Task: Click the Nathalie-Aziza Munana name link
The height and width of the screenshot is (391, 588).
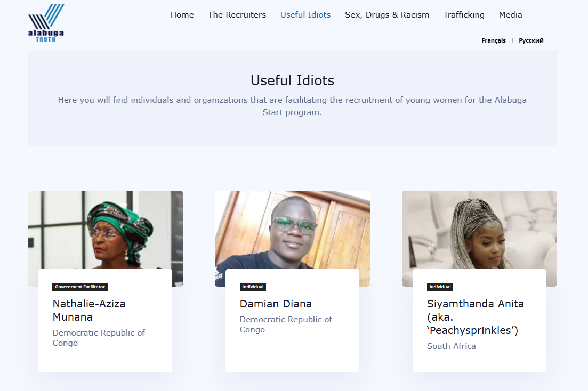Action: point(89,311)
